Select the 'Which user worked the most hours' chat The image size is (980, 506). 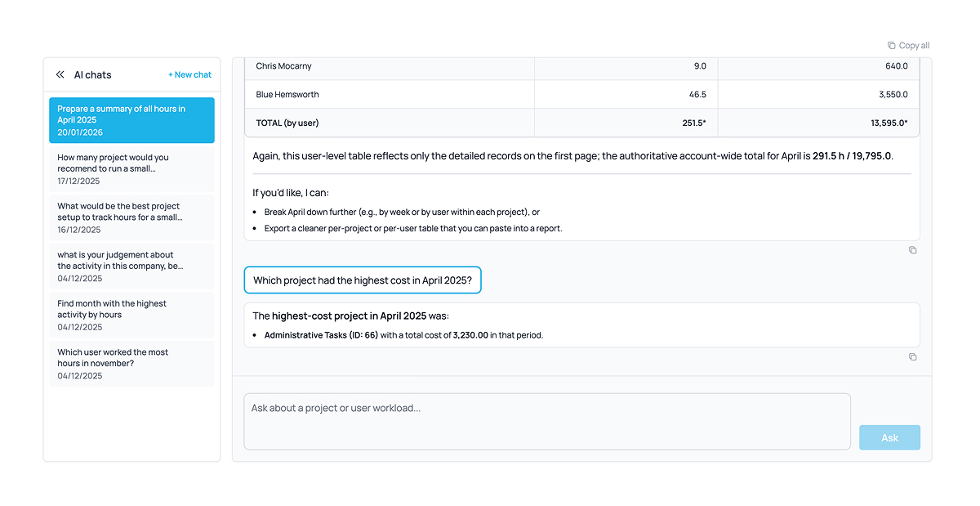[131, 363]
